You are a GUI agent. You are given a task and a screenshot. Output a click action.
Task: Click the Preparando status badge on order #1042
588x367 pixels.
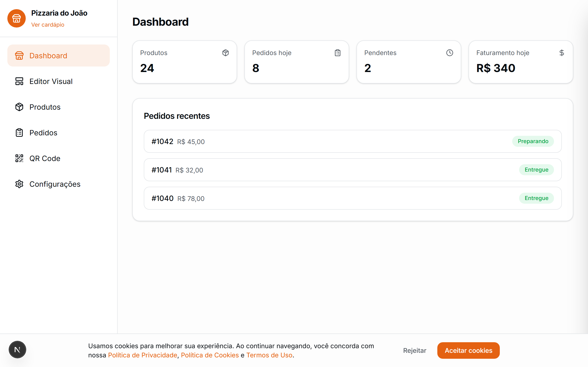pos(533,141)
